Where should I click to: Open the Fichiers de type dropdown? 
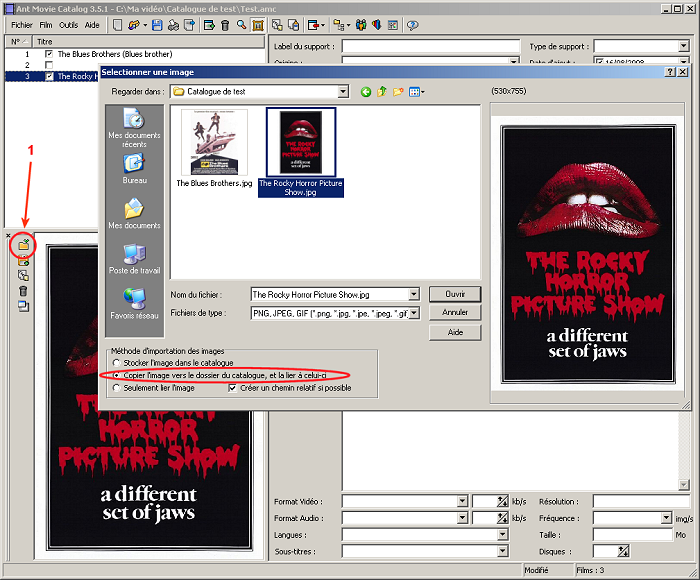tap(414, 313)
